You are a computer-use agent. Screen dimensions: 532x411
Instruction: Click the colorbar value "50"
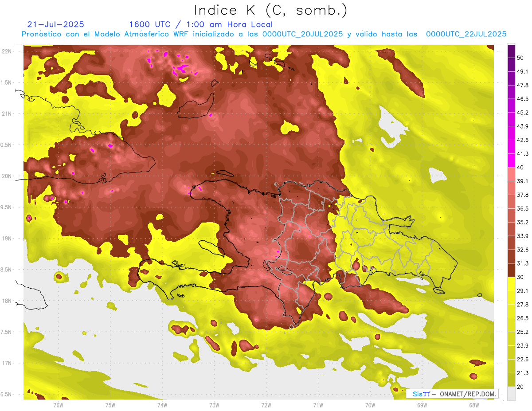(x=521, y=58)
